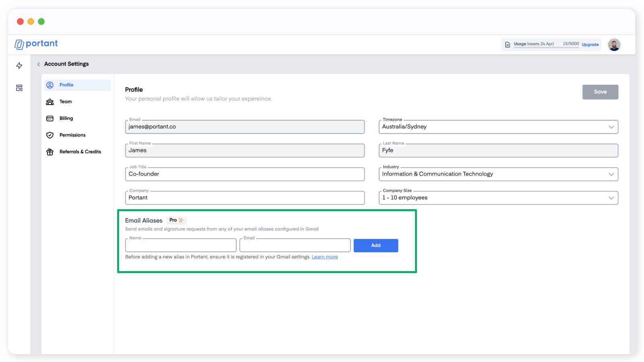
Task: Click the blue Add alias button
Action: coord(376,245)
